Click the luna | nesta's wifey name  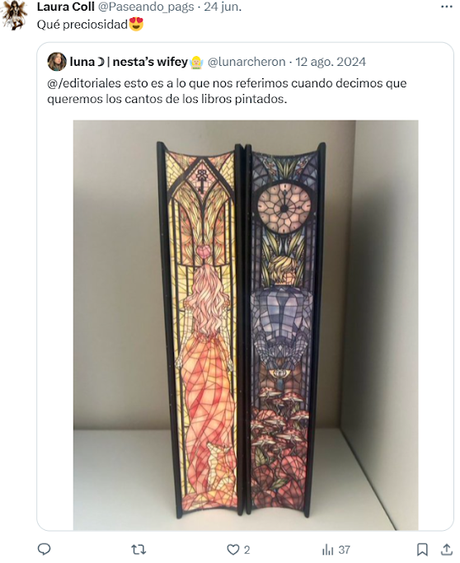click(129, 62)
